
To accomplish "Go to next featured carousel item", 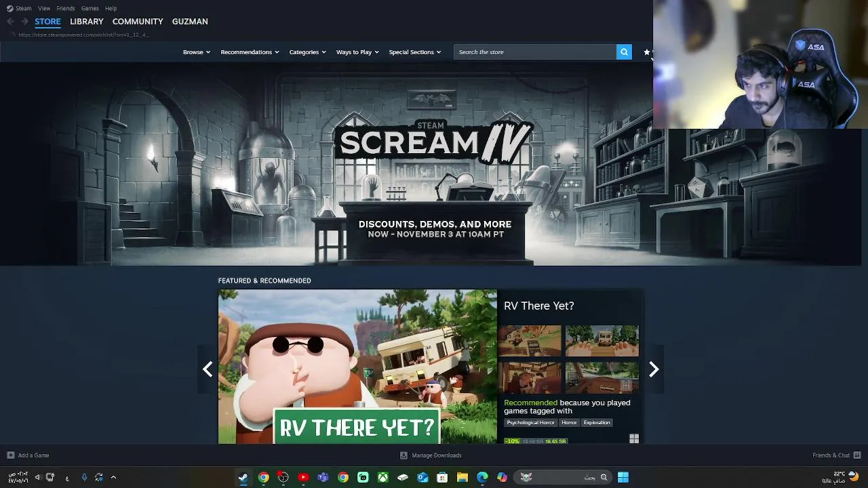I will click(654, 369).
